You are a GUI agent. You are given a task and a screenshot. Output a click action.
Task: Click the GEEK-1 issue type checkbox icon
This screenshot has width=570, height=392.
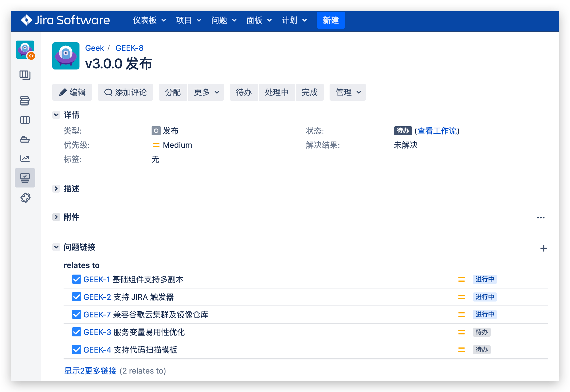tap(77, 279)
